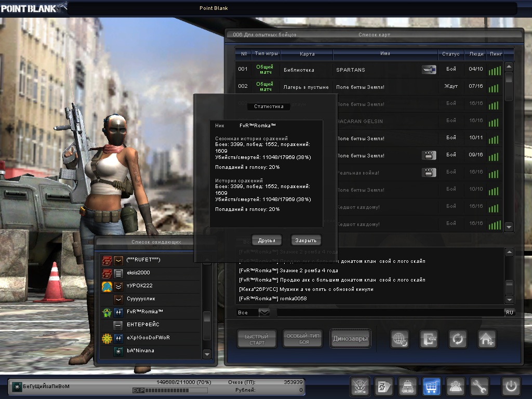
Task: Click green star emblem beside FvR™Romka™
Action: (107, 312)
